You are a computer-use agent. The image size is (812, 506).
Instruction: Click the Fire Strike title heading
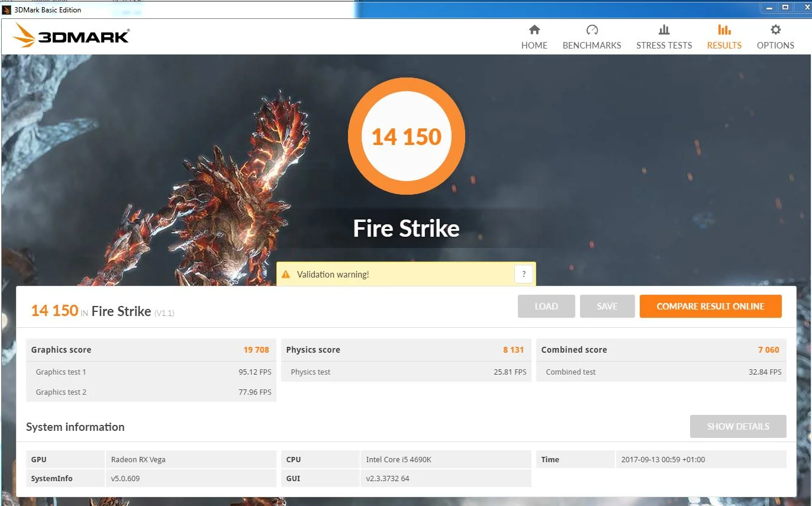407,228
